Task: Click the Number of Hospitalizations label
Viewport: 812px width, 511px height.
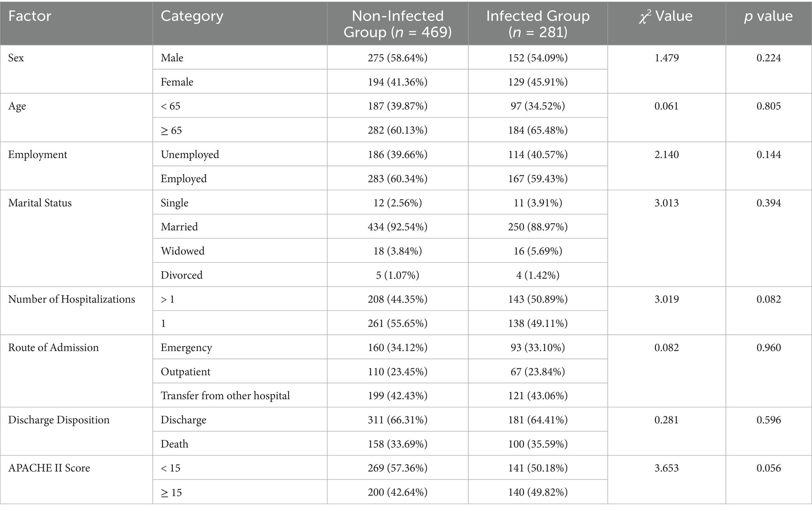Action: 71,299
